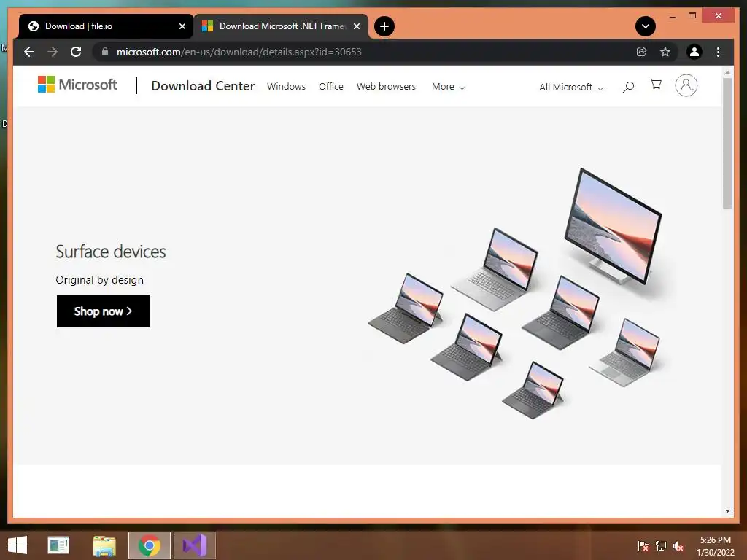Screen dimensions: 747x560
Task: Click the Surface devices heading
Action: click(x=111, y=252)
